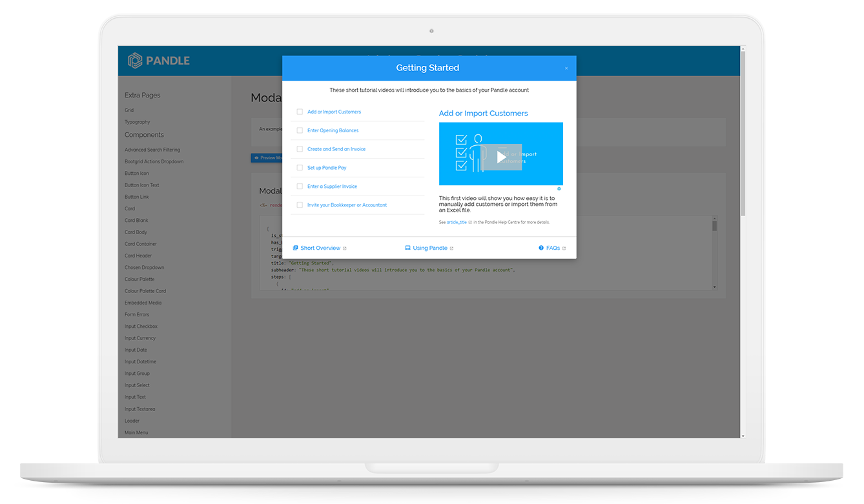The width and height of the screenshot is (864, 504).
Task: Click the code block's scrollbar thumb
Action: (x=715, y=225)
